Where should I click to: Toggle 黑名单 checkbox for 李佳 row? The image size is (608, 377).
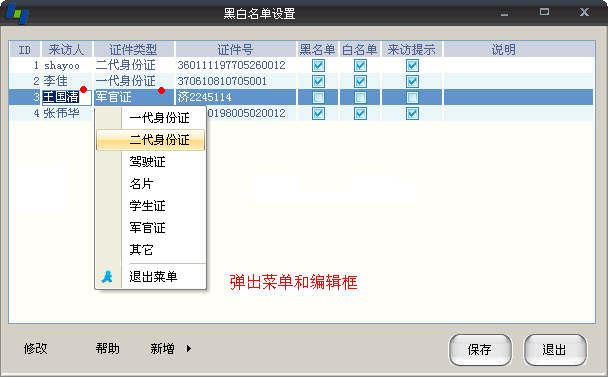(318, 81)
